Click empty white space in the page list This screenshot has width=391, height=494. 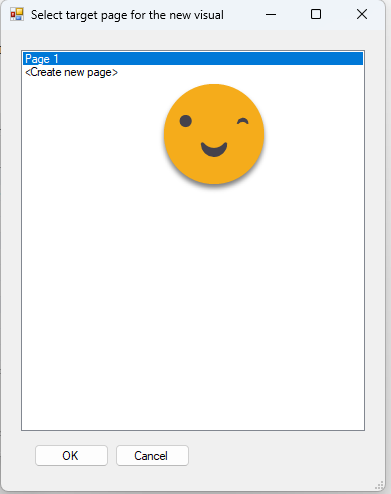(193, 300)
